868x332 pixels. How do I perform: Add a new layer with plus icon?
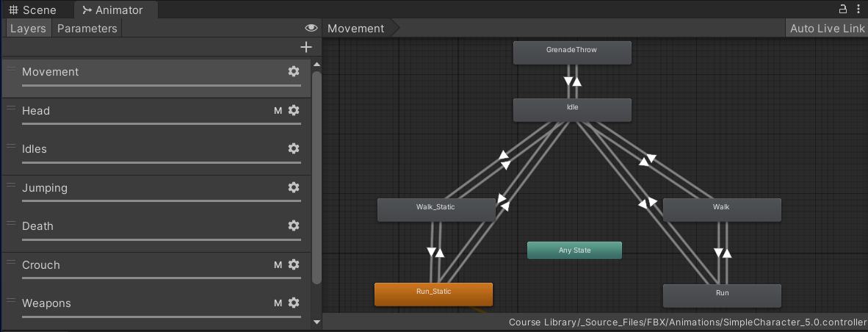pyautogui.click(x=306, y=47)
